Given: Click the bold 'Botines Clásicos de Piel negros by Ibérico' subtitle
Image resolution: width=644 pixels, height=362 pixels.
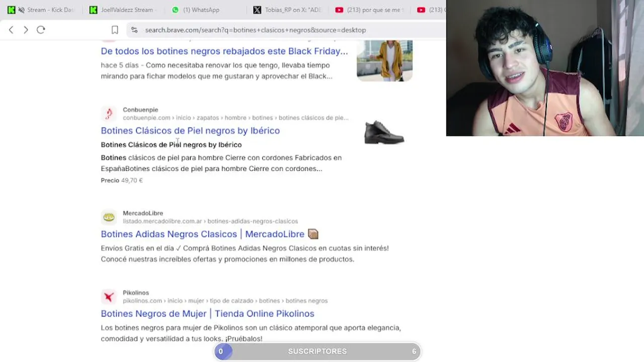Looking at the screenshot, I should pyautogui.click(x=171, y=144).
